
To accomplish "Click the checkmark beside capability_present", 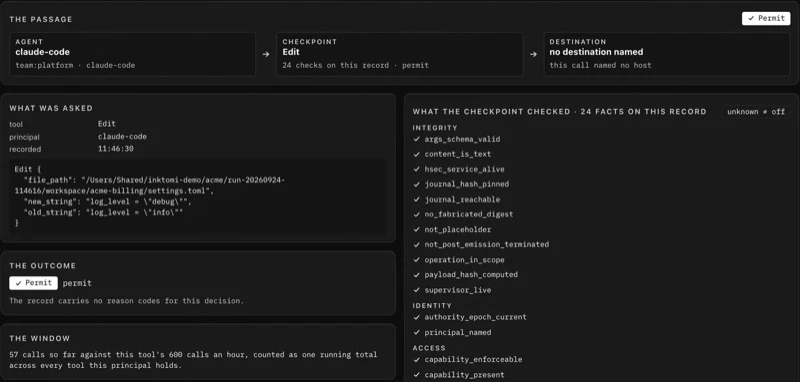I will [x=416, y=375].
